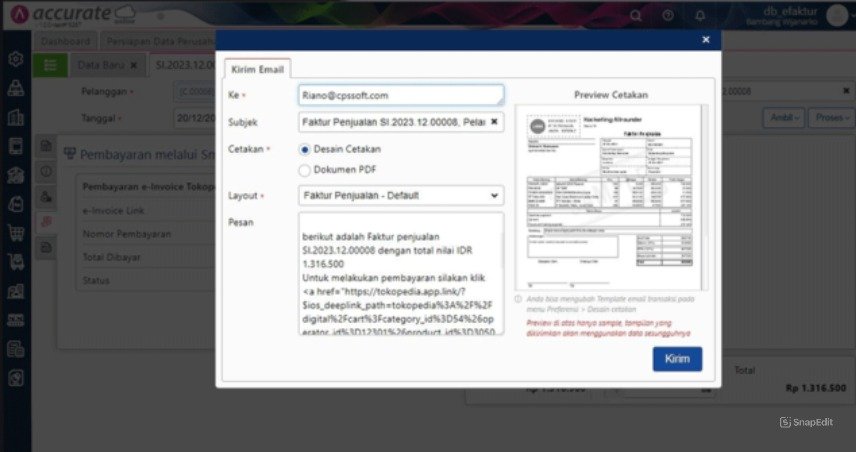Open the info side tab icon

tap(46, 171)
